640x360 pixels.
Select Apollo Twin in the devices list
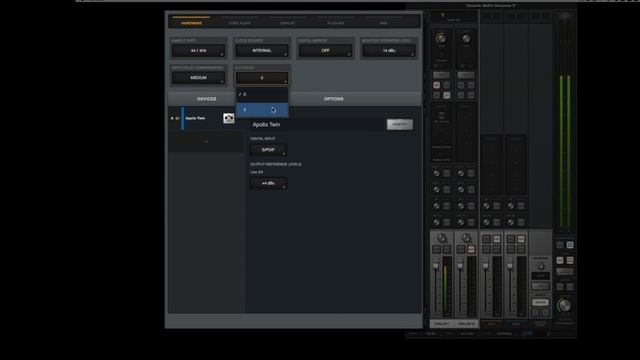(x=195, y=118)
